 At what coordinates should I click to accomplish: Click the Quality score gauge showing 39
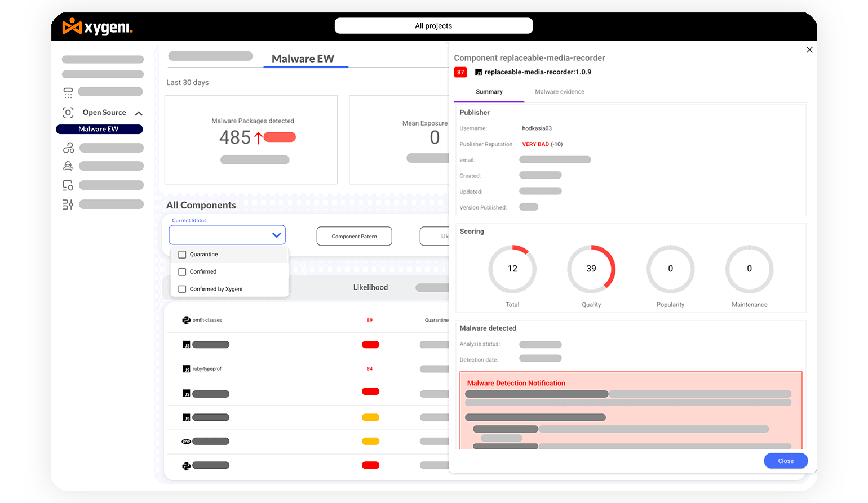coord(591,269)
